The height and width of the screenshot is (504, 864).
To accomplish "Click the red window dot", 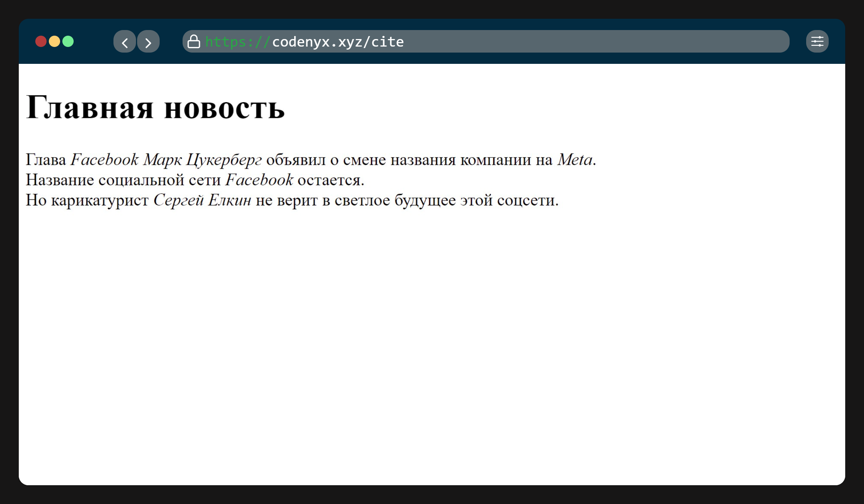I will point(41,41).
